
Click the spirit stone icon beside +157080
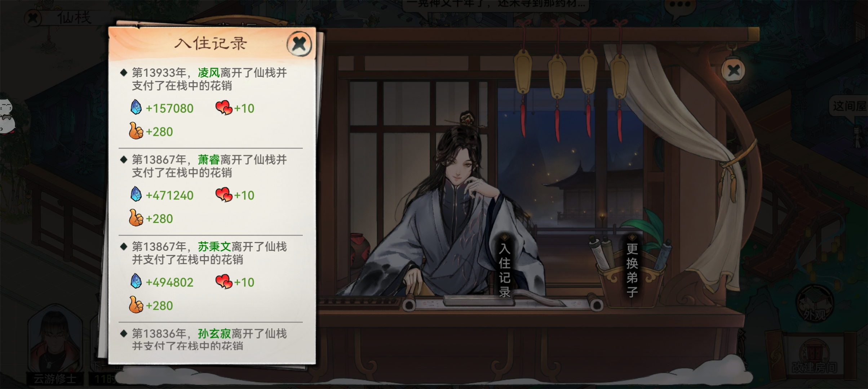pyautogui.click(x=136, y=107)
